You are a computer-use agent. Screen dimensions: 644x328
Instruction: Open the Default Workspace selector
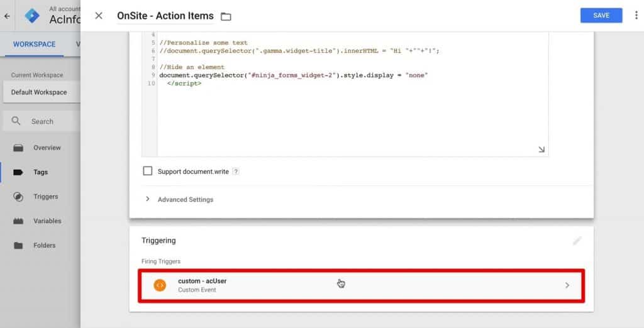tap(42, 92)
